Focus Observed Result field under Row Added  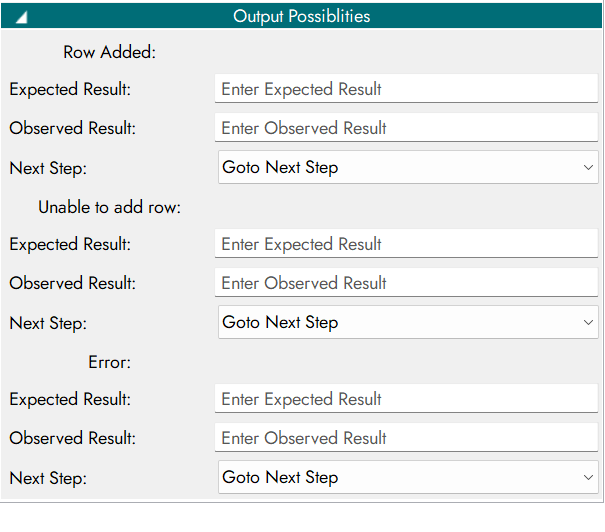406,128
